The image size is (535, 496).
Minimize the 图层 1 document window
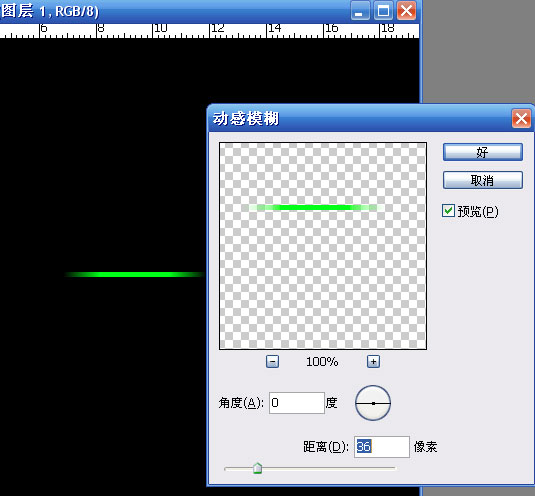[x=360, y=11]
